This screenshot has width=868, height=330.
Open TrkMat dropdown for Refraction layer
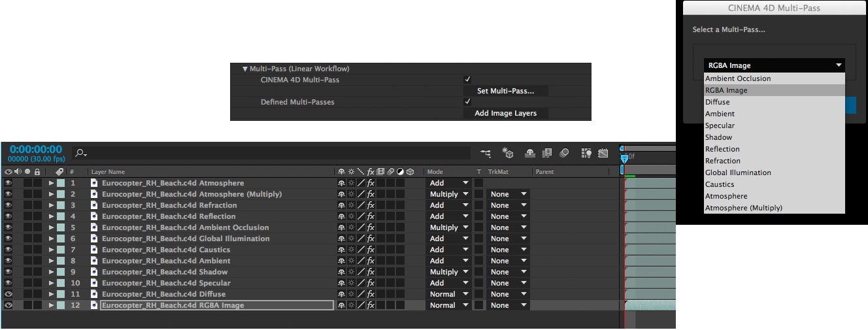tap(509, 205)
